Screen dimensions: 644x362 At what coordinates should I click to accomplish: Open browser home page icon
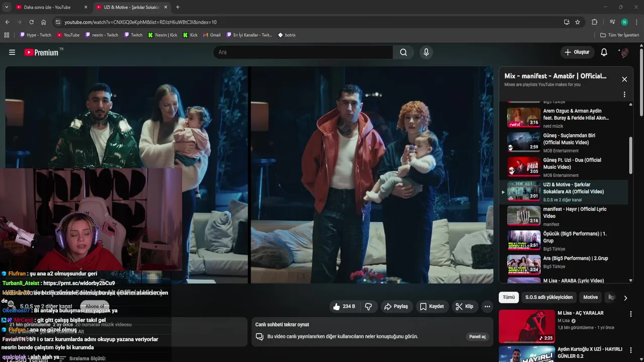pyautogui.click(x=43, y=22)
